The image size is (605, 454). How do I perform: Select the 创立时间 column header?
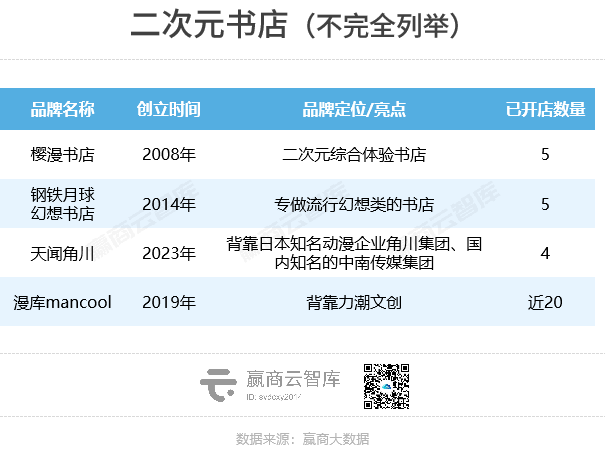[x=169, y=110]
